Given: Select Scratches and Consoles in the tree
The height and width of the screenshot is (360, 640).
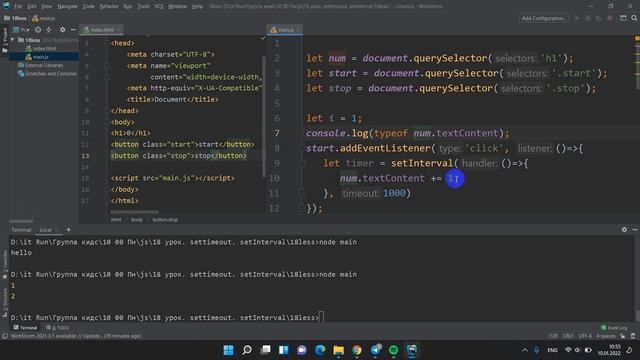Looking at the screenshot, I should pos(47,74).
